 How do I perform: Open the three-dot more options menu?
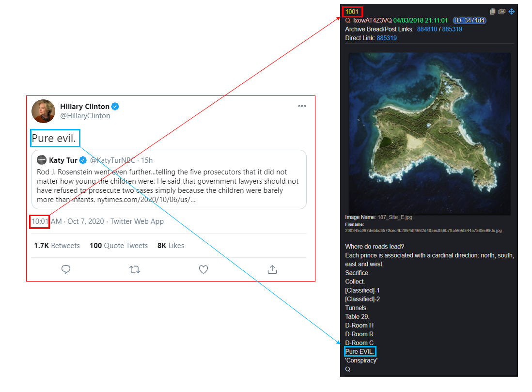302,106
